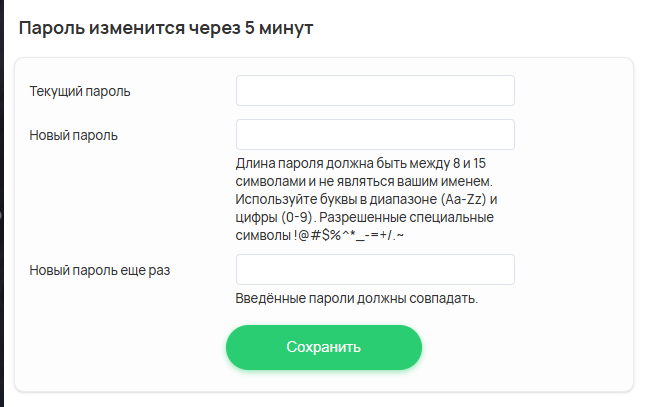Click the 'Разрешенные специальные' text in the hint

[412, 217]
